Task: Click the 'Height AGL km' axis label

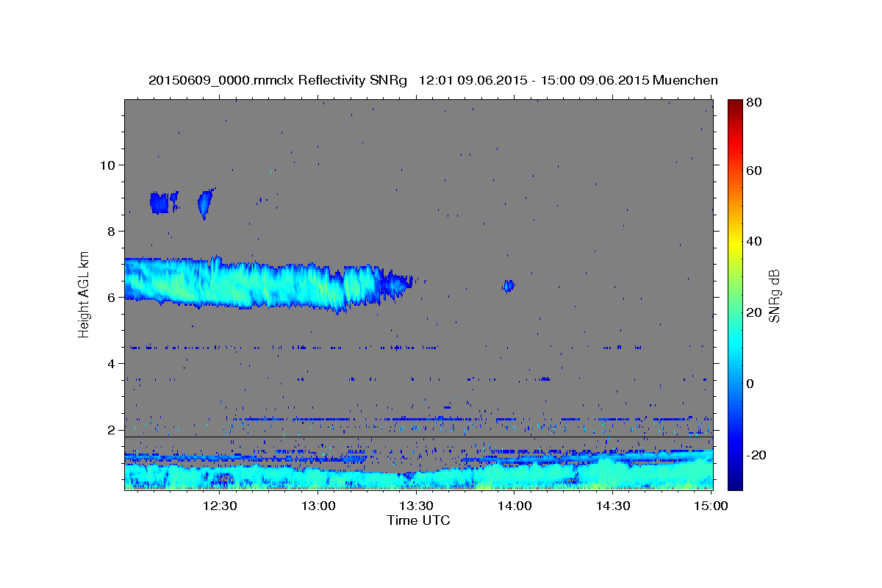Action: [85, 293]
